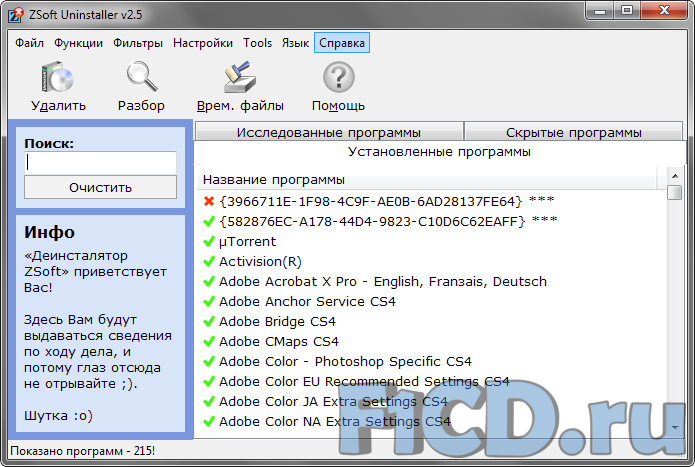Image resolution: width=695 pixels, height=467 pixels.
Task: Select Adobe Anchor Service CS4
Action: pyautogui.click(x=307, y=301)
